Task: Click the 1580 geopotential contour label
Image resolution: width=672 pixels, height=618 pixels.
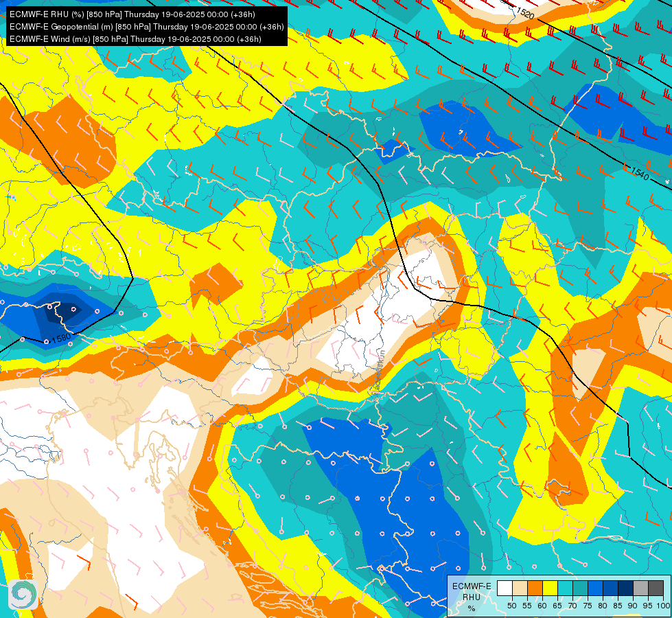Action: 61,339
